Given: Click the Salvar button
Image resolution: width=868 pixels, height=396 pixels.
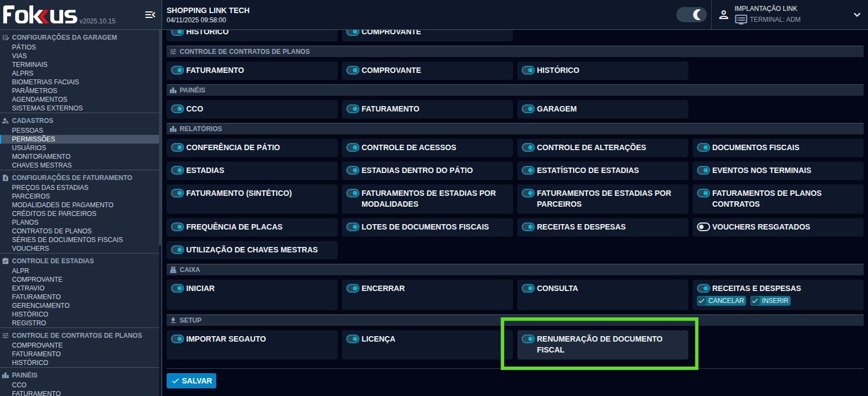Looking at the screenshot, I should coord(191,381).
